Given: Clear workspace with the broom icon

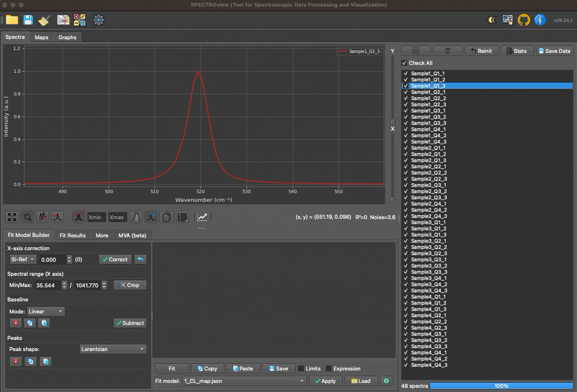Looking at the screenshot, I should 44,20.
